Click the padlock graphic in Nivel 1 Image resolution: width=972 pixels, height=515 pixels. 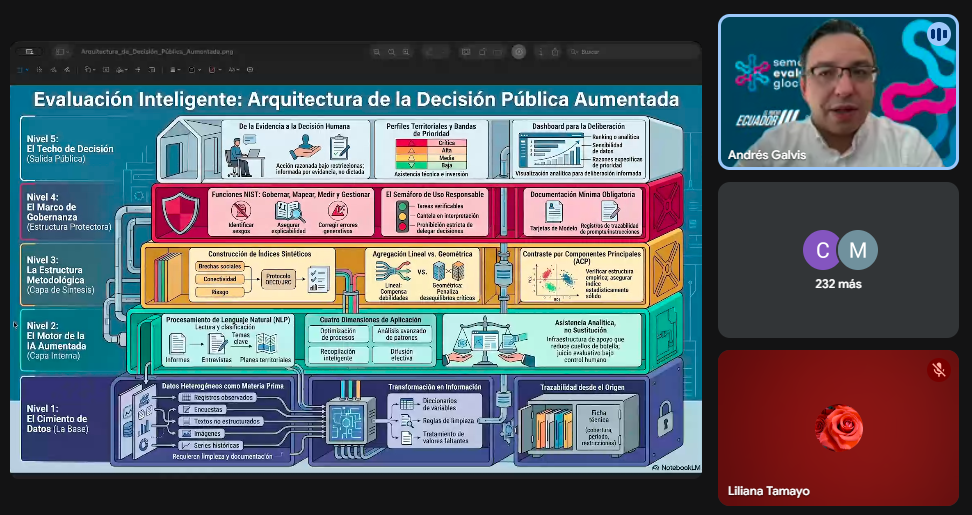tap(666, 417)
